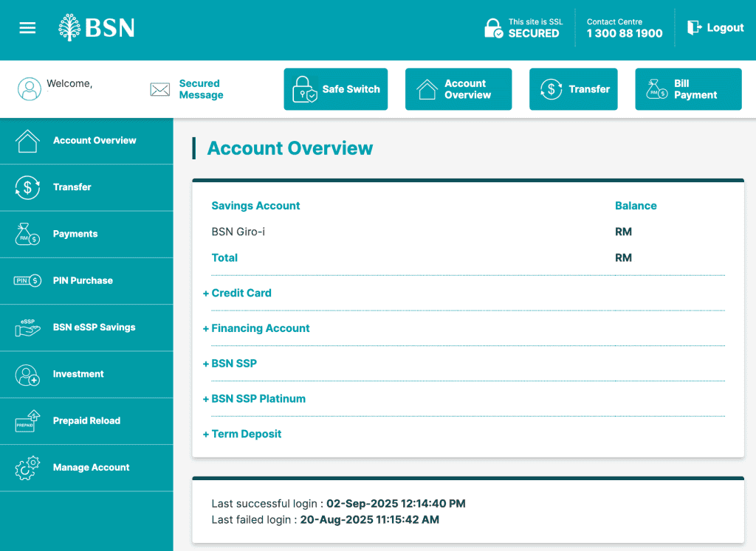Open Investment in the sidebar menu
The image size is (756, 551).
tap(87, 375)
